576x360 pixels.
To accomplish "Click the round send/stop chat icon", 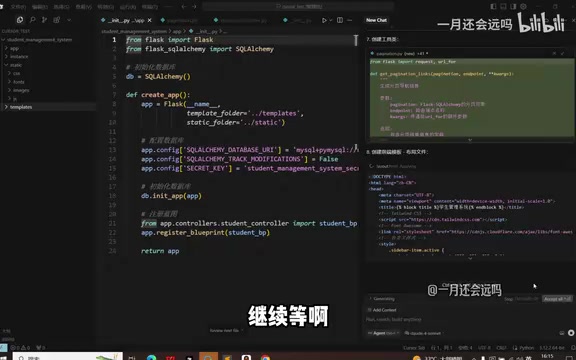I will 571,333.
